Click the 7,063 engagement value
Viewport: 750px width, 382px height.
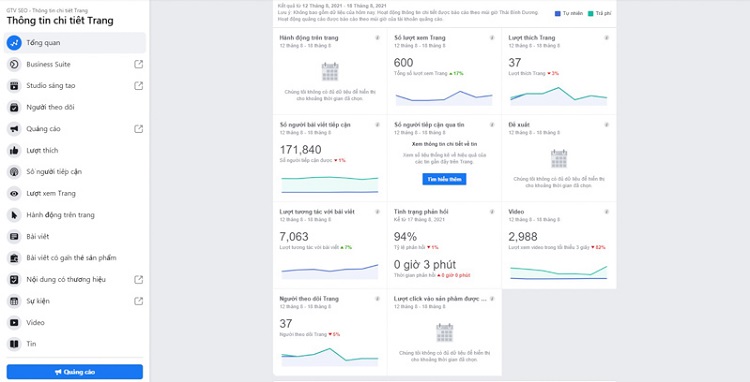point(294,237)
